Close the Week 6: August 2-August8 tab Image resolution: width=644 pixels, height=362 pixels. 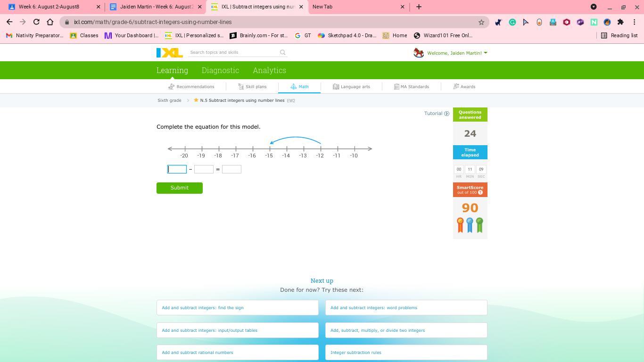pyautogui.click(x=98, y=7)
